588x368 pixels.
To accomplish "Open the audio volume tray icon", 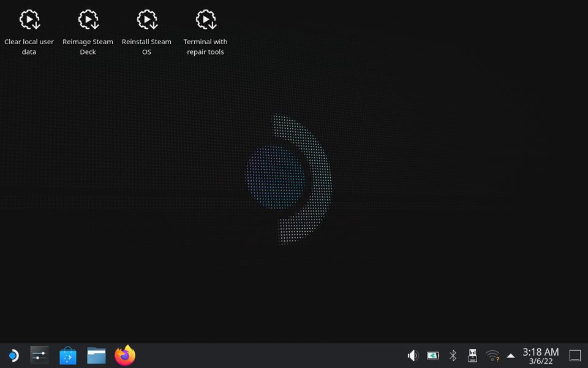I will coord(413,355).
